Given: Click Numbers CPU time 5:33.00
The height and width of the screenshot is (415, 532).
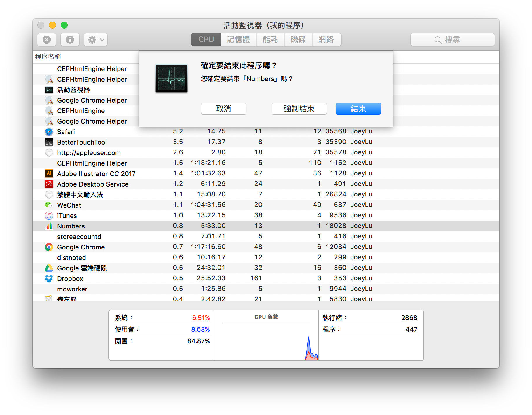Looking at the screenshot, I should (x=213, y=226).
